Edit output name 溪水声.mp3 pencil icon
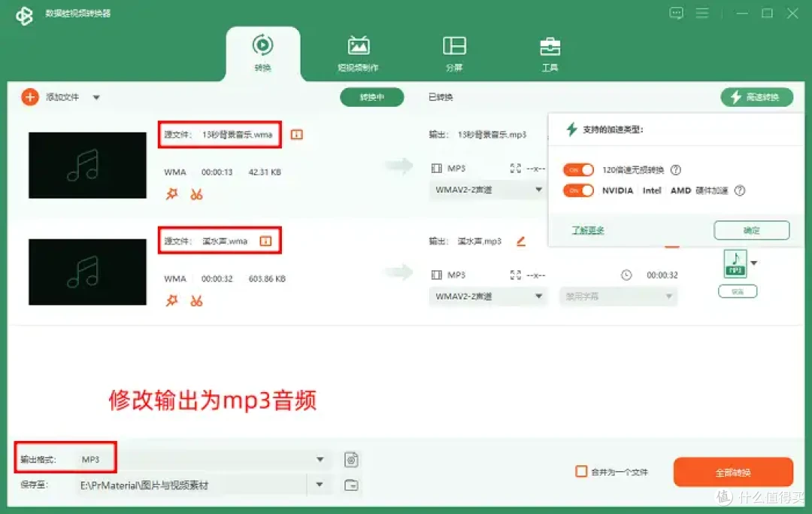The width and height of the screenshot is (812, 514). pos(521,241)
